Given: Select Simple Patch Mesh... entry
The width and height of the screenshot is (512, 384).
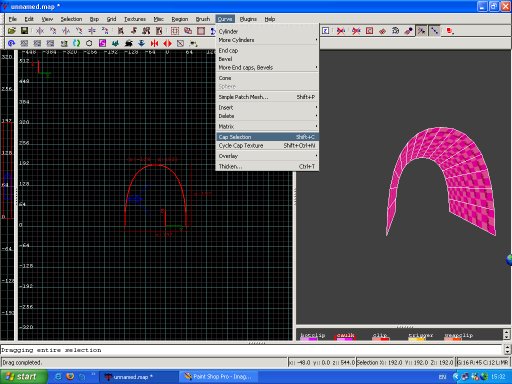Looking at the screenshot, I should [267, 97].
